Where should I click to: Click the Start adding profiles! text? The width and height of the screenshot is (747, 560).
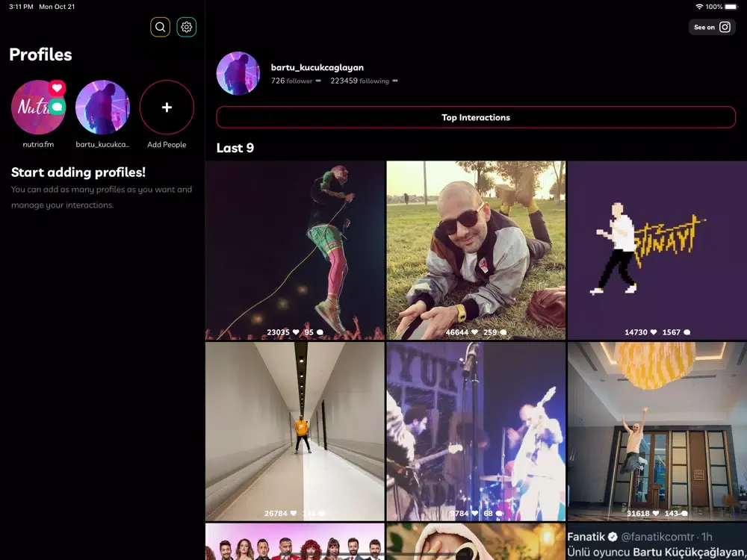78,172
